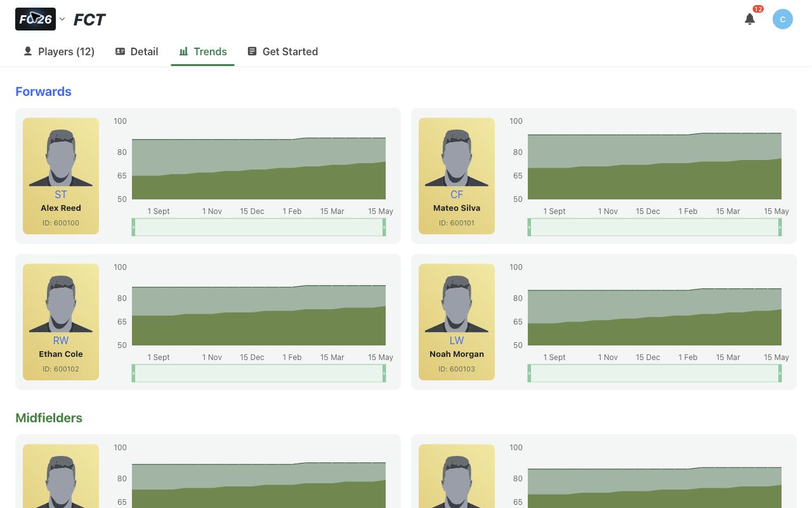The width and height of the screenshot is (812, 508).
Task: Click the ID: 600103 text
Action: 457,369
